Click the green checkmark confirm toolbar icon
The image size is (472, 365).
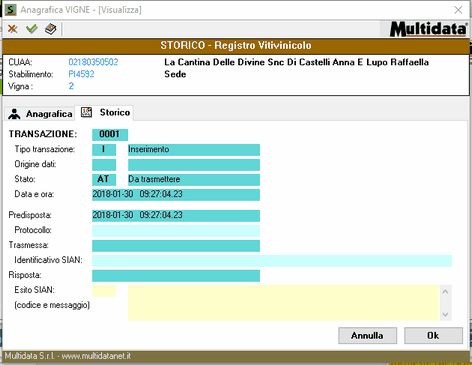point(32,29)
